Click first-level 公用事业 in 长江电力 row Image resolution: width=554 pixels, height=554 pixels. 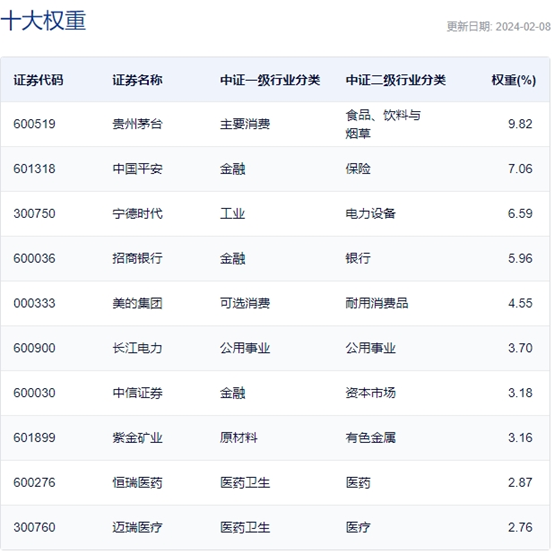coord(245,348)
